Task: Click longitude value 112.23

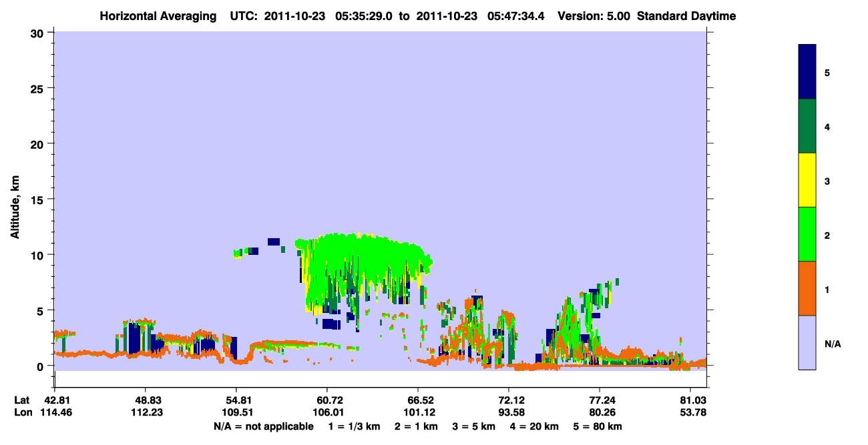Action: point(146,412)
